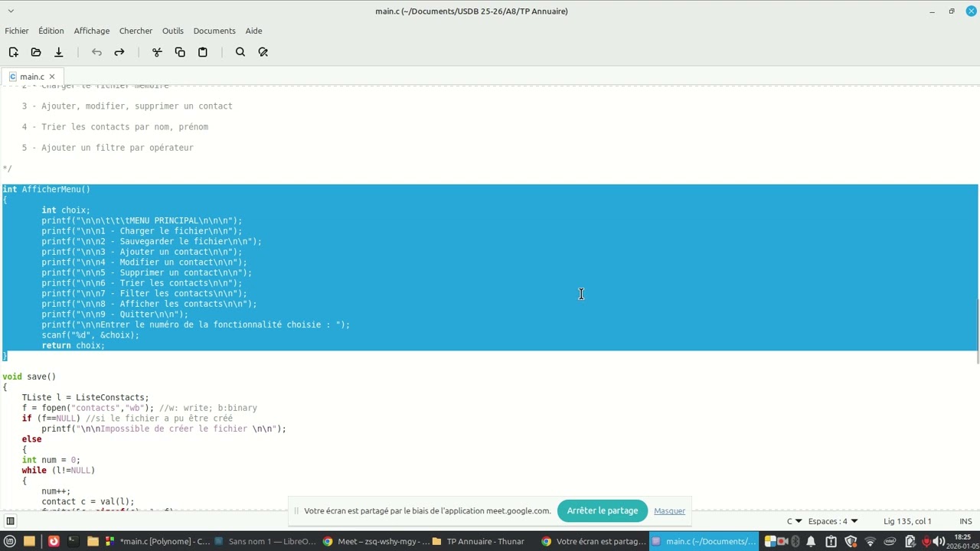Create a new document with toolbar icon
The height and width of the screenshot is (551, 980).
click(13, 52)
